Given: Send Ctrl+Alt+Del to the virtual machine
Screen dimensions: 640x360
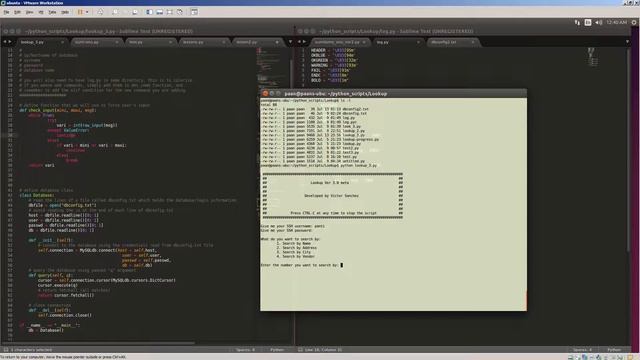Looking at the screenshot, I should (x=100, y=12).
